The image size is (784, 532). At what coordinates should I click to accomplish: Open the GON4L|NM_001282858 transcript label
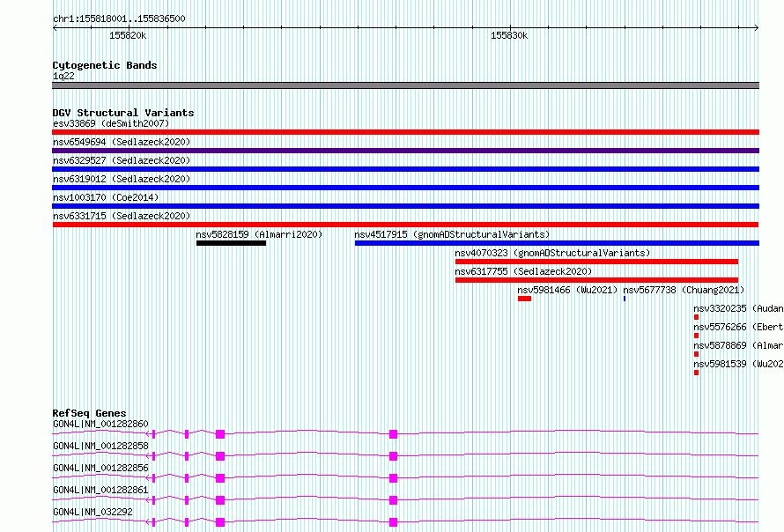(100, 446)
